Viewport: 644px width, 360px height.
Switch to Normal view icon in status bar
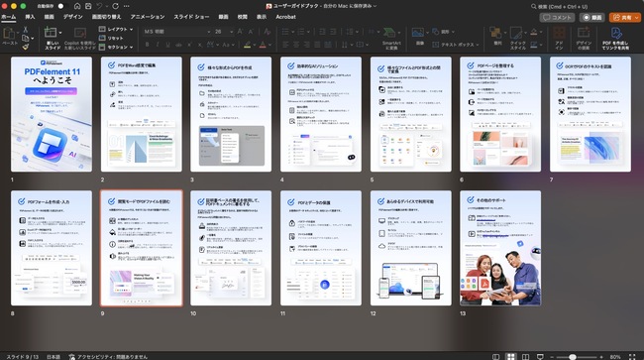[x=495, y=357]
